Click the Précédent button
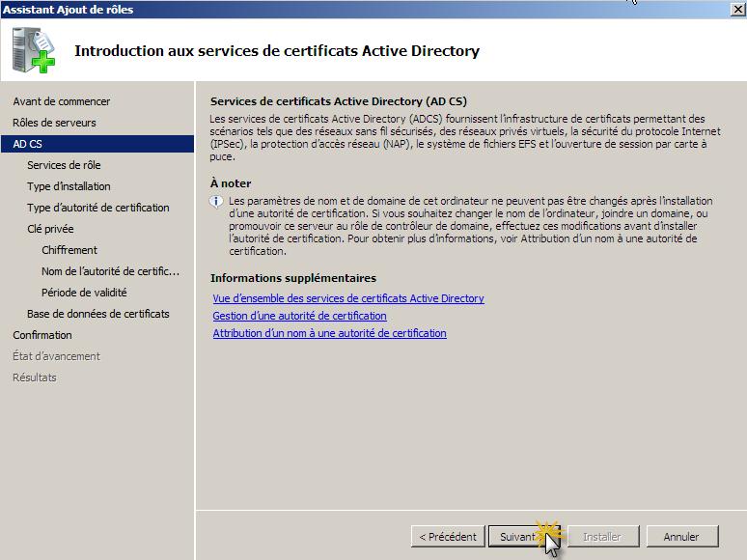Screen dimensions: 747x560 [448, 537]
